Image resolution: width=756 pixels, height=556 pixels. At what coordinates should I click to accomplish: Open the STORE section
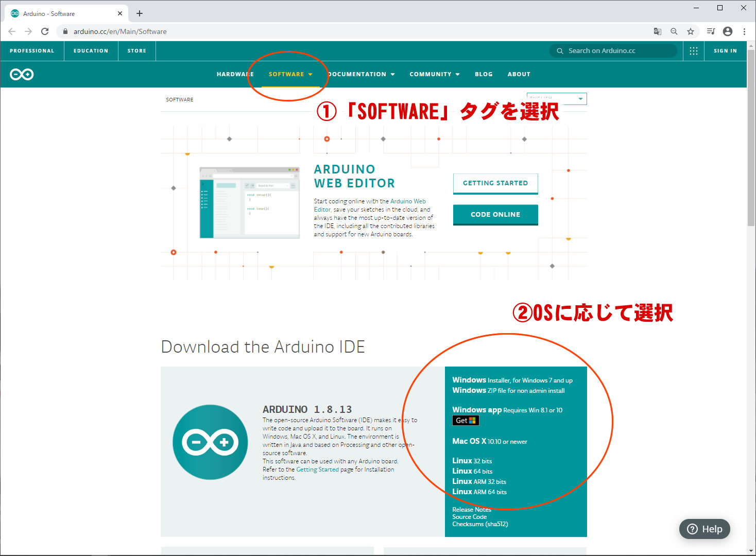pos(137,51)
